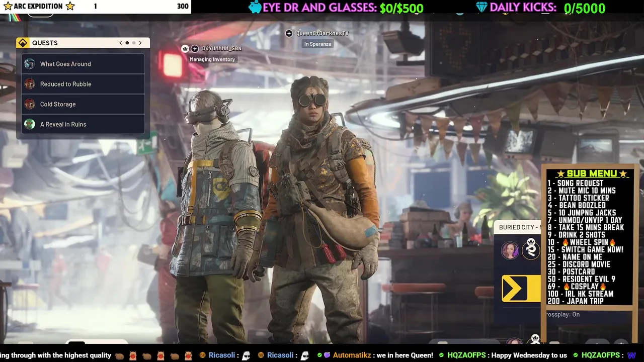
Task: Click the EYE DR AND GLASSES goal
Action: pos(319,8)
